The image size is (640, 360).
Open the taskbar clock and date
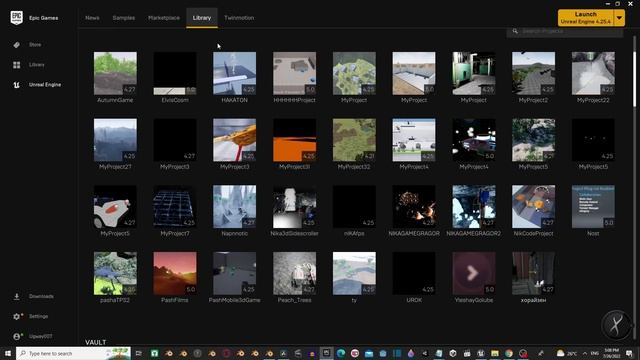[611, 353]
